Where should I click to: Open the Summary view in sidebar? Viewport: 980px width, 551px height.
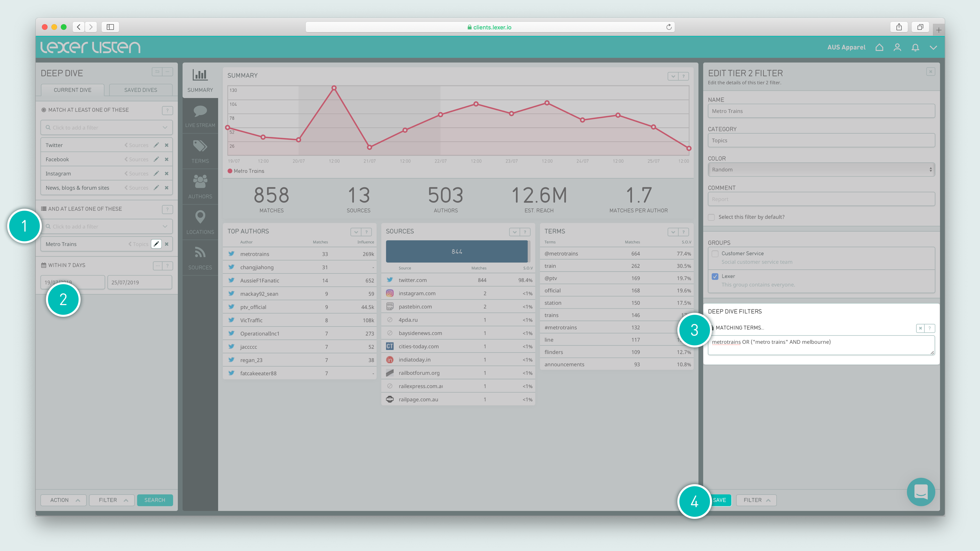point(200,81)
